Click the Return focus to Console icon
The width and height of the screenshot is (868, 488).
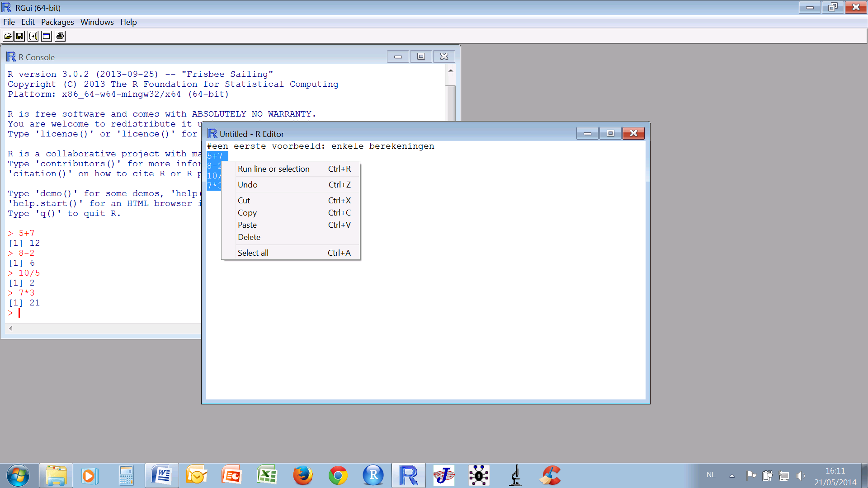click(x=47, y=36)
